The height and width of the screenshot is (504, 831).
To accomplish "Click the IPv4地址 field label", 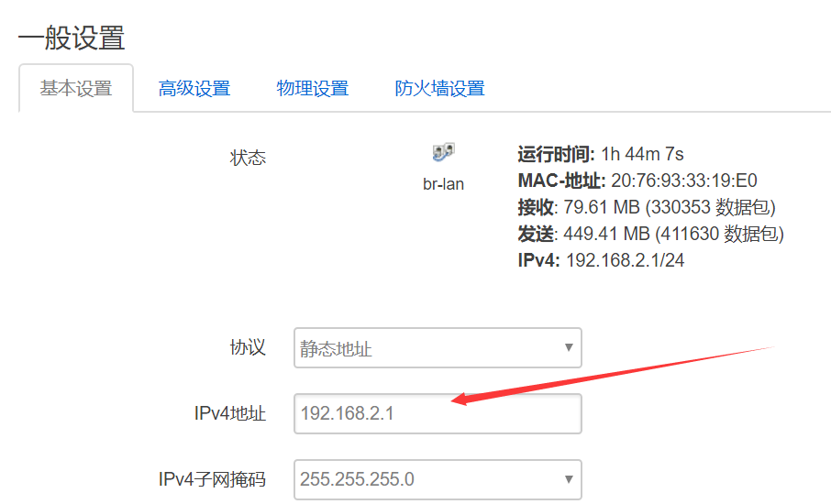I will [x=229, y=413].
